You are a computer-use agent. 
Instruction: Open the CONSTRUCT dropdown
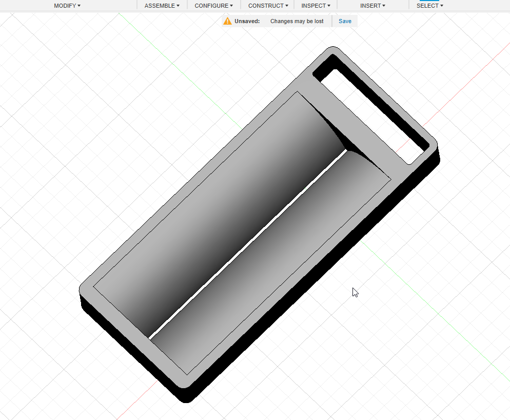[268, 6]
